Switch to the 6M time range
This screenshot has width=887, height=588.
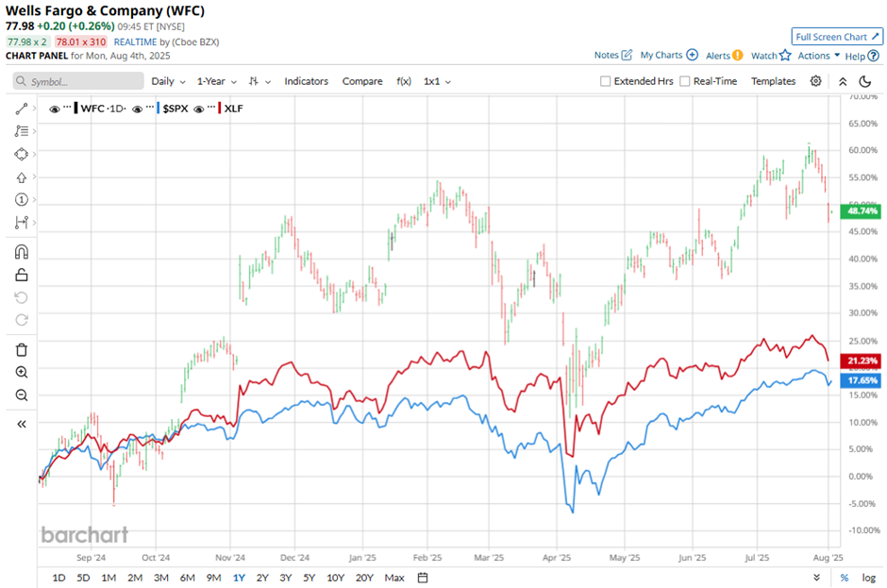(x=187, y=578)
